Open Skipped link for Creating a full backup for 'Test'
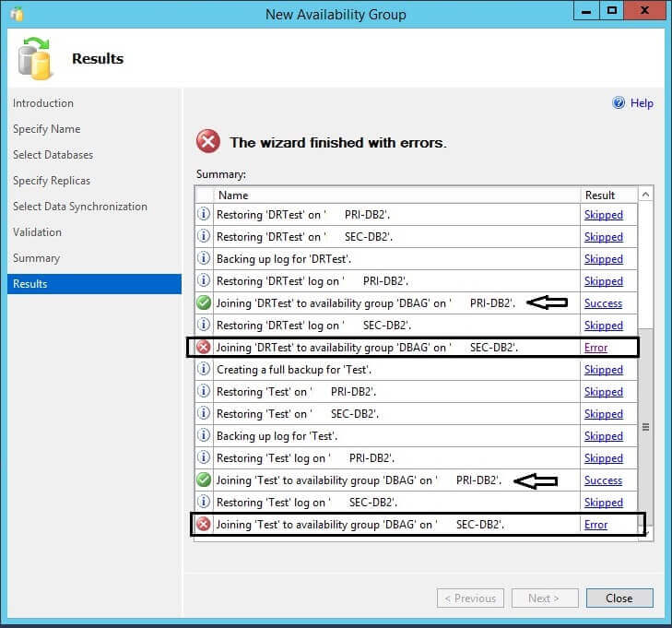 click(x=604, y=370)
